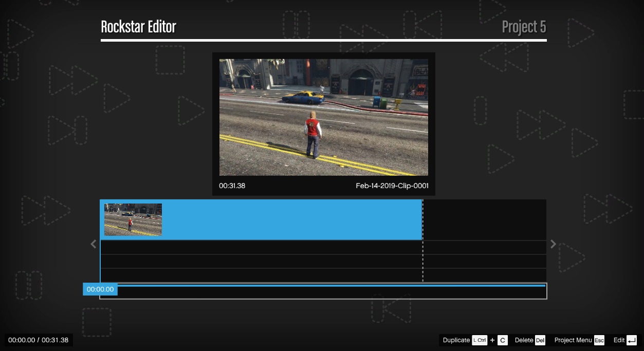
Task: Click the Rockstar Editor heading
Action: (138, 27)
